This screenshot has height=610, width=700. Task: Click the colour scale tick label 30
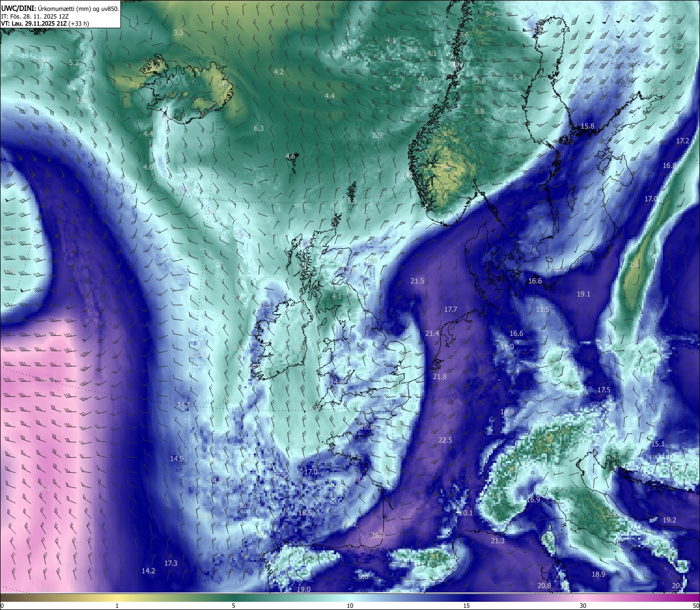tap(583, 606)
